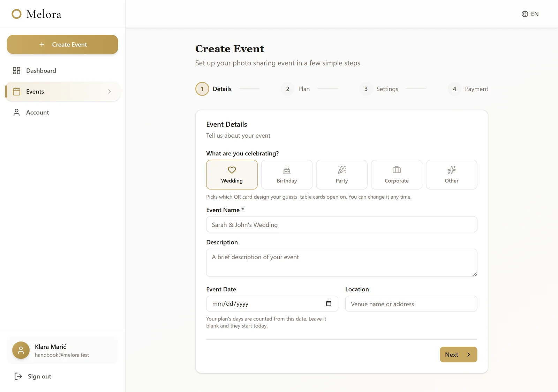This screenshot has width=558, height=392.
Task: Focus the Event Date field
Action: [272, 303]
